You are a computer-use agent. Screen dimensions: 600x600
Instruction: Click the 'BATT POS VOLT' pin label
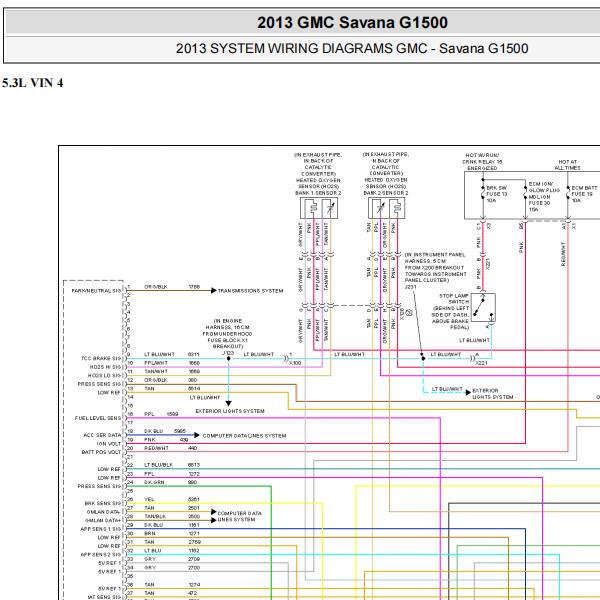[x=101, y=452]
